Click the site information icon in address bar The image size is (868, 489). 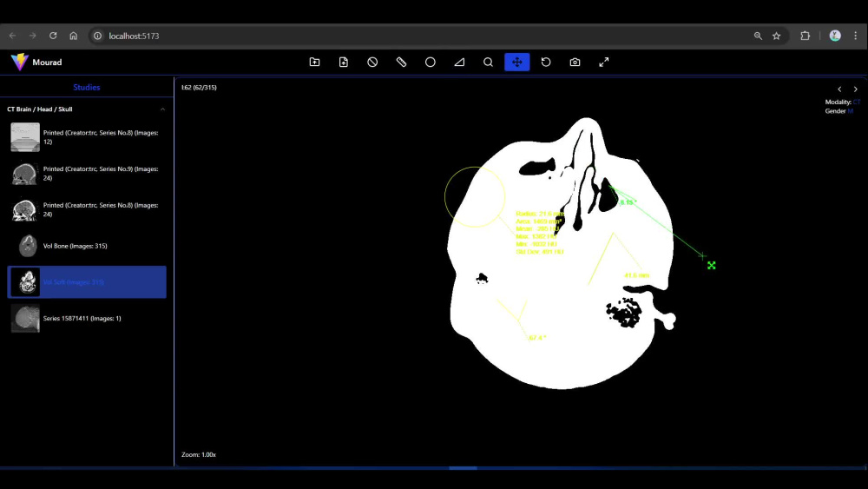(97, 36)
